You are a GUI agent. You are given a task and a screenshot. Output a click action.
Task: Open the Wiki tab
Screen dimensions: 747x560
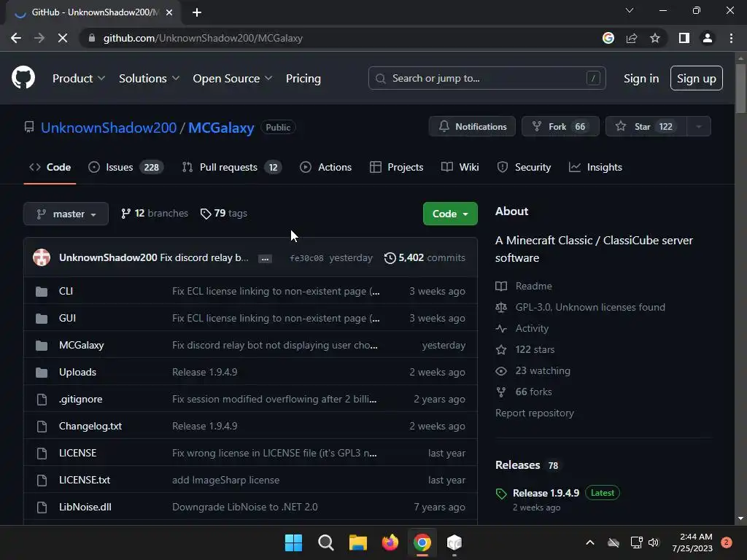(460, 167)
